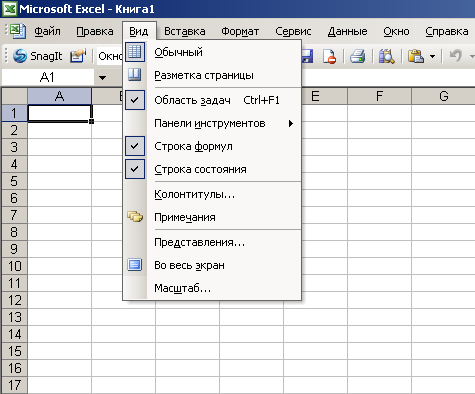The height and width of the screenshot is (394, 475).
Task: Click the Print printer icon
Action: (x=358, y=56)
